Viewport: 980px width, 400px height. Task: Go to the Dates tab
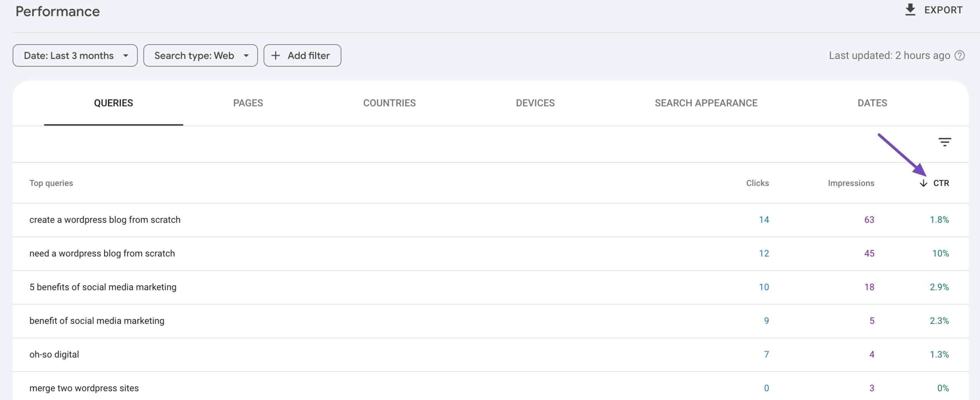point(872,103)
